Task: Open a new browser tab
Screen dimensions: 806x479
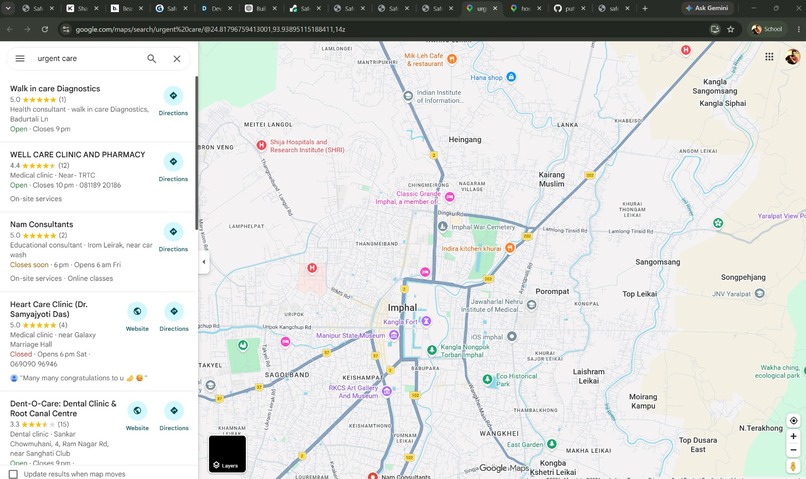Action: 645,8
